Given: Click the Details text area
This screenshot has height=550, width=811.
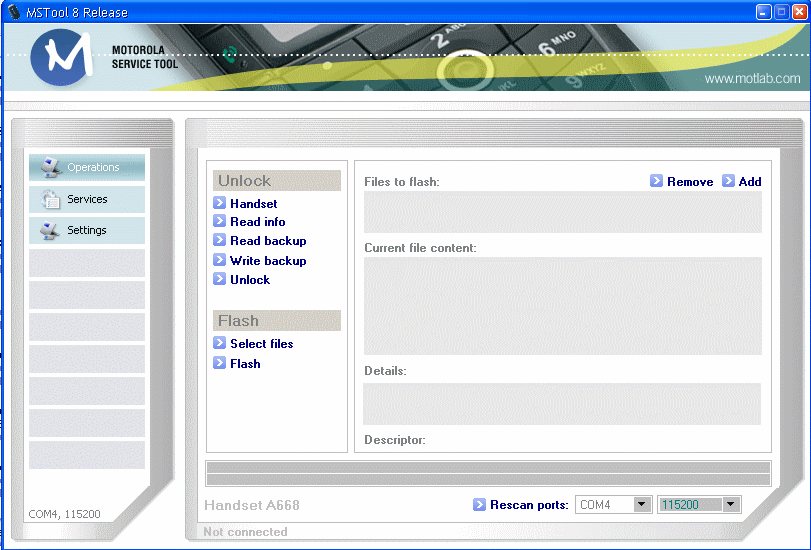Looking at the screenshot, I should tap(562, 404).
